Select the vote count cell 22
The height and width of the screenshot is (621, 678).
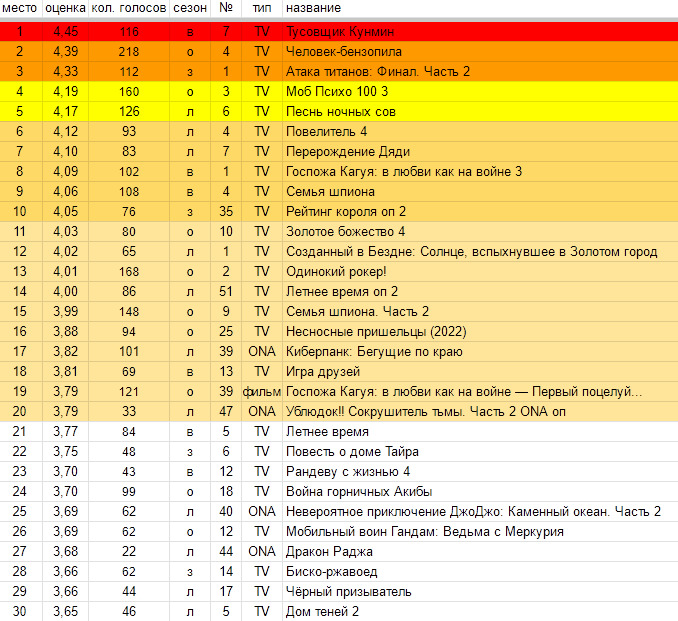coord(129,551)
